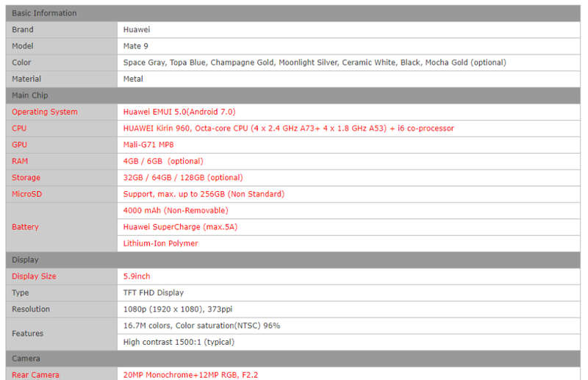Screen dimensions: 588x380
Task: Select the Brand label cell
Action: (x=62, y=29)
